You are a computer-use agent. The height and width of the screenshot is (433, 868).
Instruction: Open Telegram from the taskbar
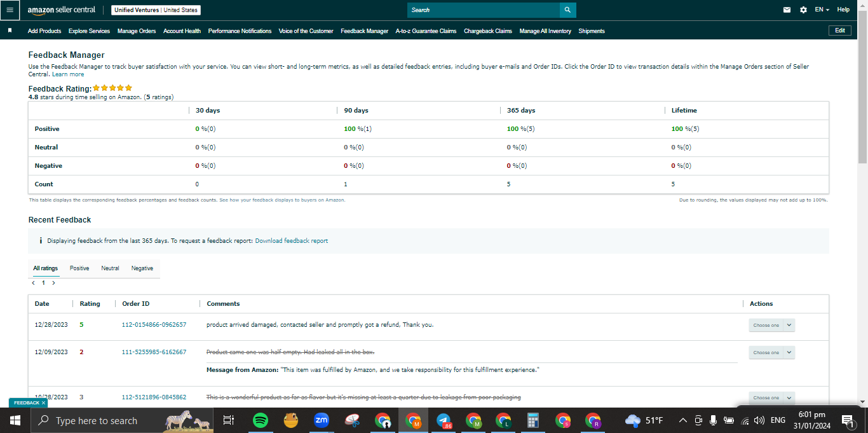click(444, 420)
